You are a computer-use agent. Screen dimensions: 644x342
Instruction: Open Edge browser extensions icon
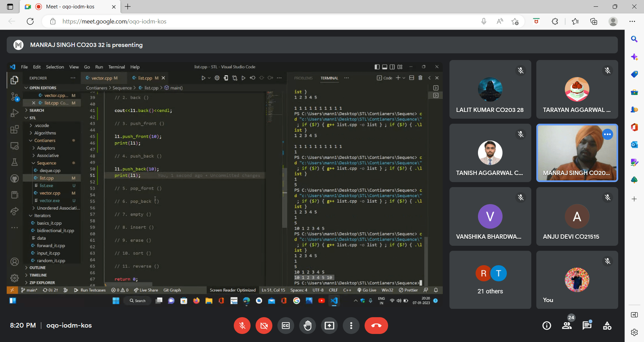pos(555,21)
